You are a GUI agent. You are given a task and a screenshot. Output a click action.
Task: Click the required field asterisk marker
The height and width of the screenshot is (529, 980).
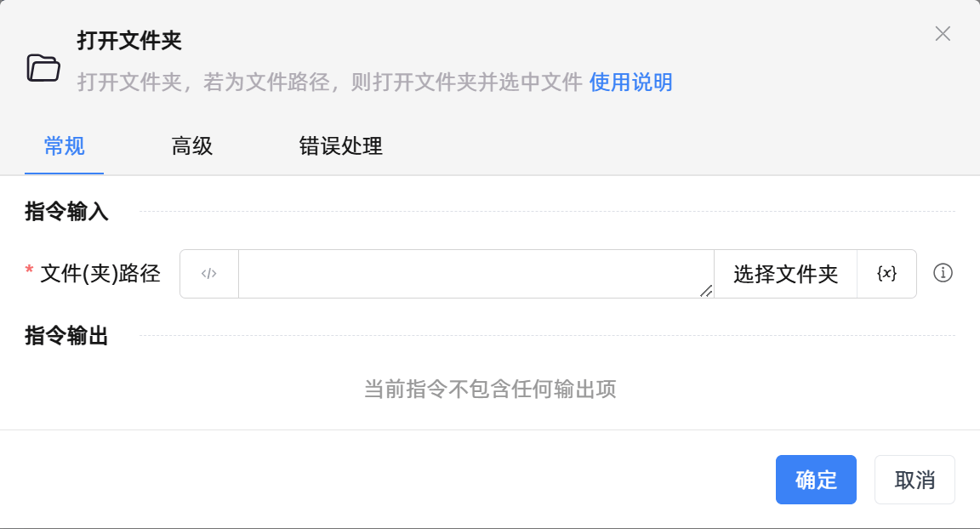27,268
